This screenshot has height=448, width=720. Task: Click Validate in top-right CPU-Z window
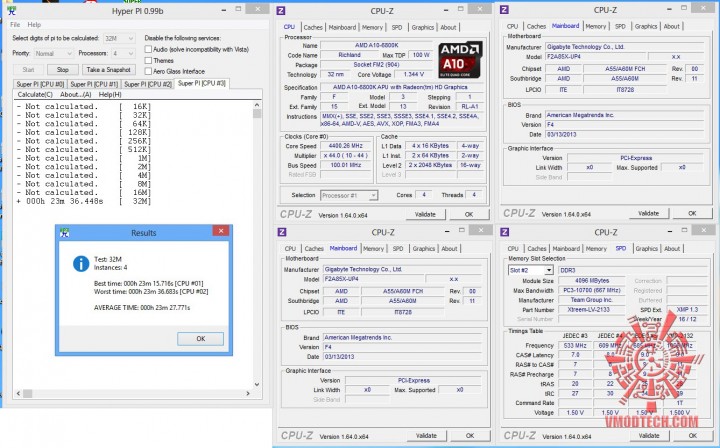648,213
